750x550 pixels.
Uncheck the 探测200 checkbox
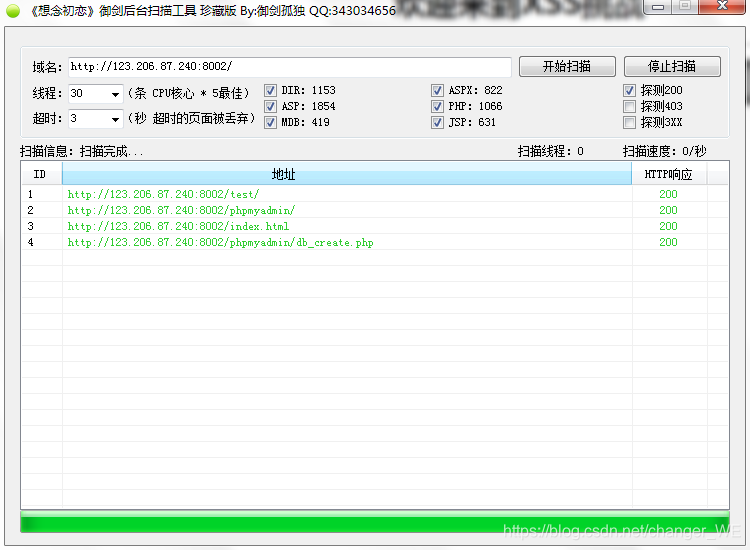tap(629, 90)
